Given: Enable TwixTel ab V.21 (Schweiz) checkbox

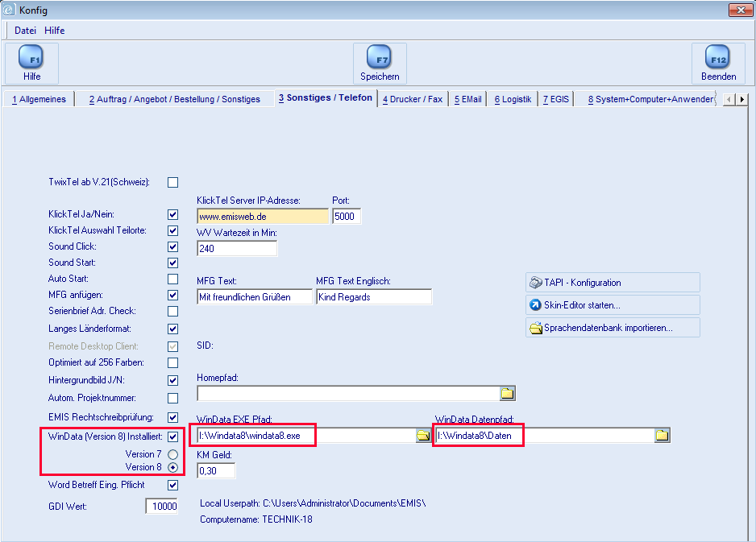Looking at the screenshot, I should (172, 182).
